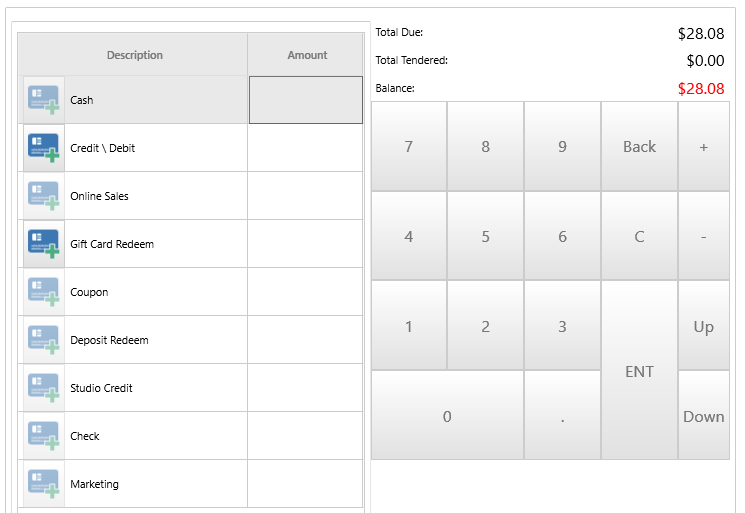Click the Marketing payment icon
Viewport: 745px width, 513px height.
tap(44, 484)
